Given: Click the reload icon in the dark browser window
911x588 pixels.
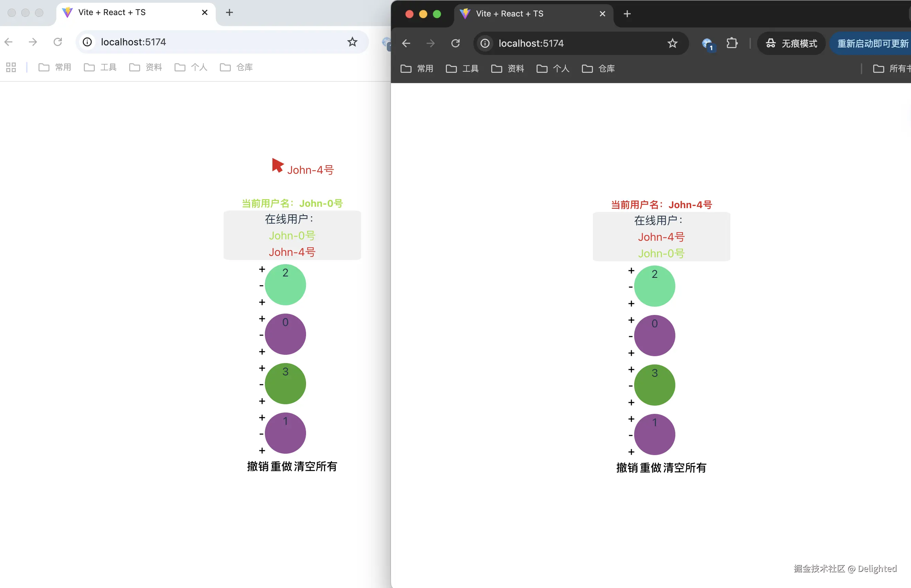Looking at the screenshot, I should click(455, 43).
